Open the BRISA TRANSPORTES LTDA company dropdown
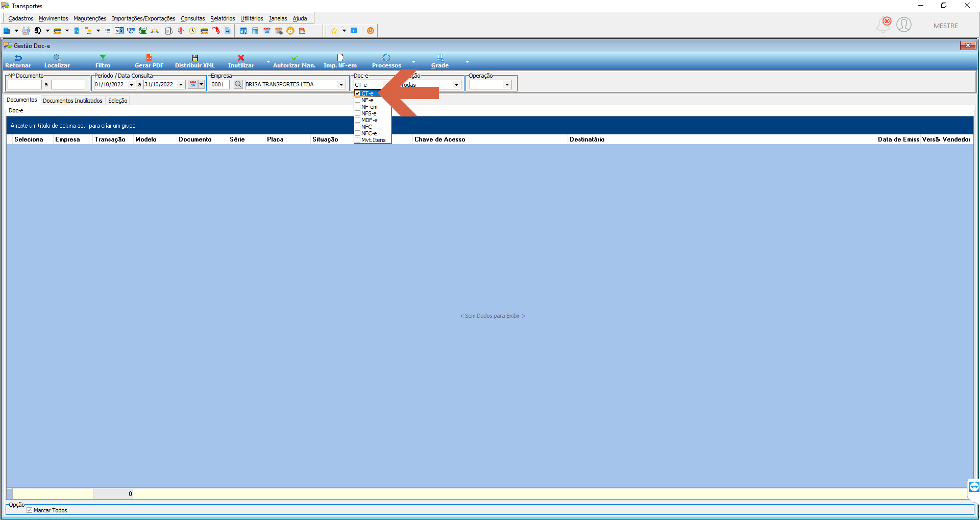The width and height of the screenshot is (980, 520). (341, 85)
